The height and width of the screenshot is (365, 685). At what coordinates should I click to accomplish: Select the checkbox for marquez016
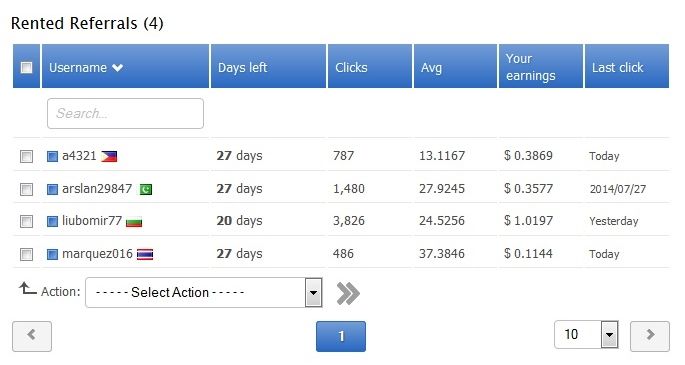point(26,254)
